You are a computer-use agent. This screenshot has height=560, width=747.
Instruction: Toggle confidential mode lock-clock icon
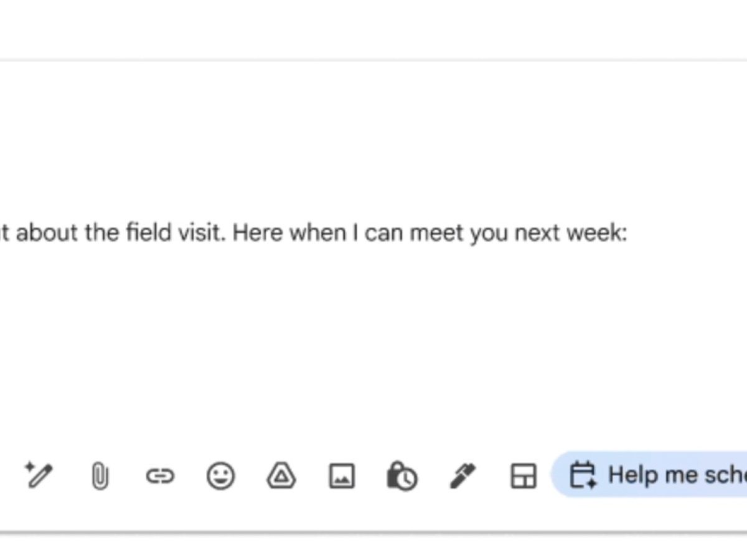pyautogui.click(x=402, y=477)
